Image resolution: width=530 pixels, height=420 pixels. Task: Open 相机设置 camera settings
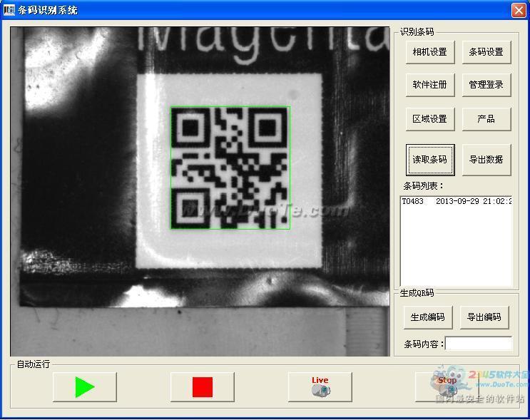430,52
